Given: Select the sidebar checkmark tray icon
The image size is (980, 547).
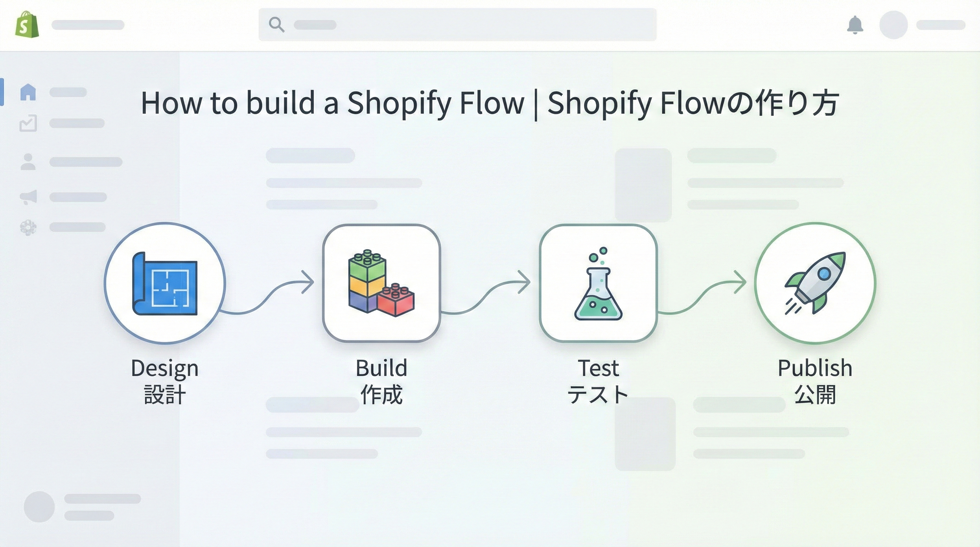Looking at the screenshot, I should pos(28,123).
